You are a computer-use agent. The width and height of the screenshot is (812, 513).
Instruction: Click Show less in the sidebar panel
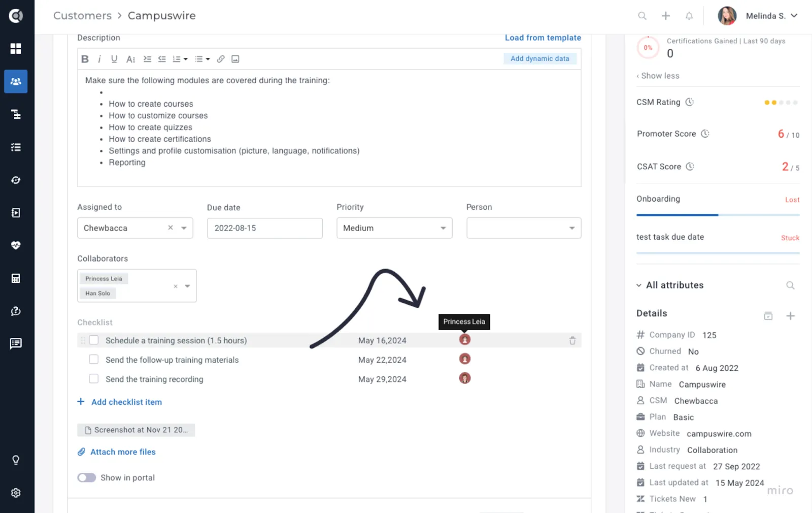click(x=658, y=76)
